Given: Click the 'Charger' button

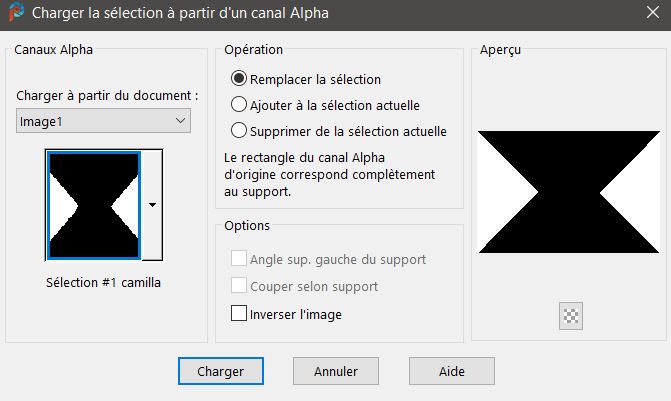Looking at the screenshot, I should click(x=220, y=370).
